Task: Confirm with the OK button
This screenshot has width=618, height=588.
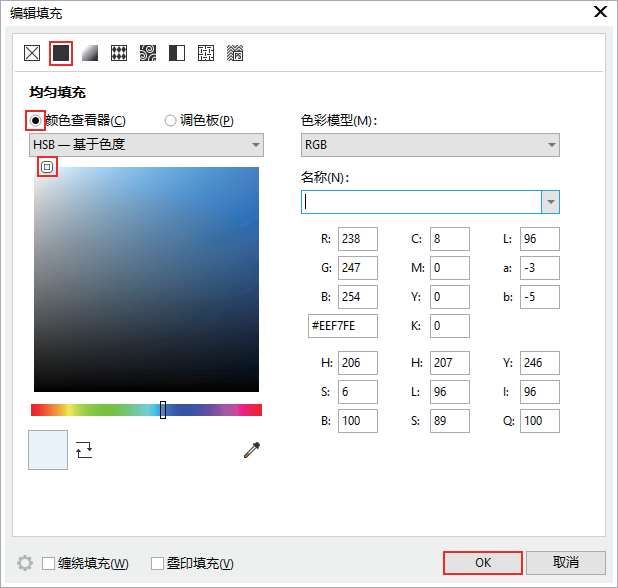Action: (483, 563)
